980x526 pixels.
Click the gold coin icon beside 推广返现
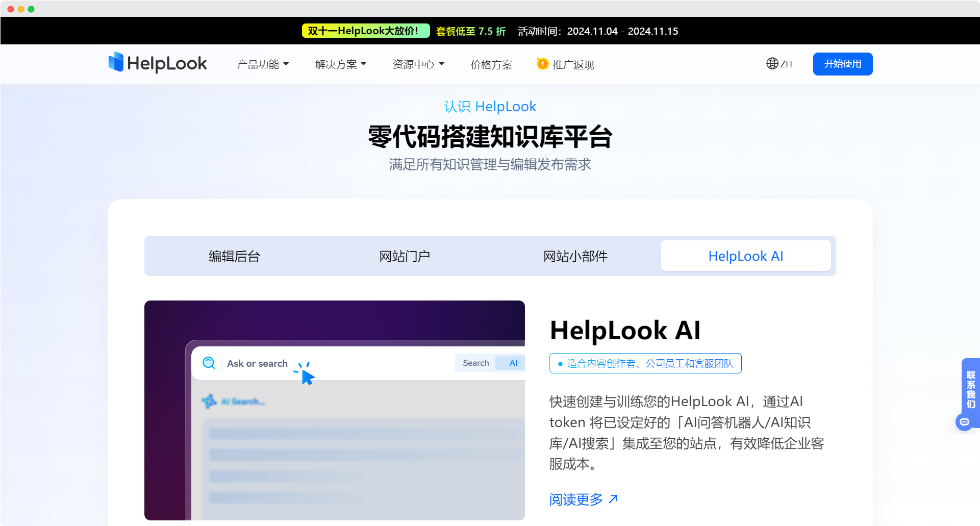(x=542, y=64)
